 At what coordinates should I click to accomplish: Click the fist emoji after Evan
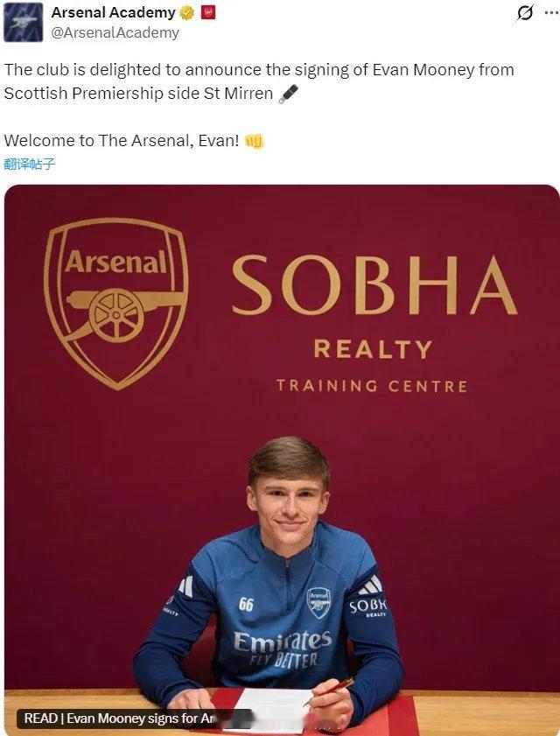pos(254,141)
